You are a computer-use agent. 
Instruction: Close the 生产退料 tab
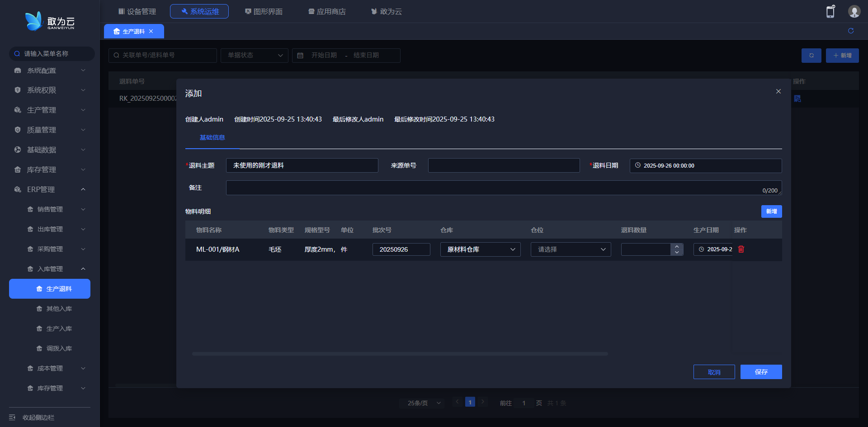pos(151,31)
